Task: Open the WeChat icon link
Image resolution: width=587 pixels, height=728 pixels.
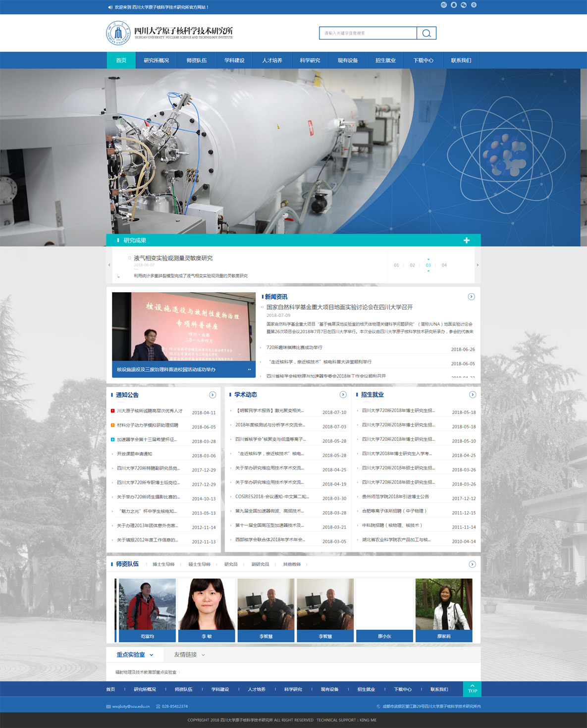Action: [464, 5]
